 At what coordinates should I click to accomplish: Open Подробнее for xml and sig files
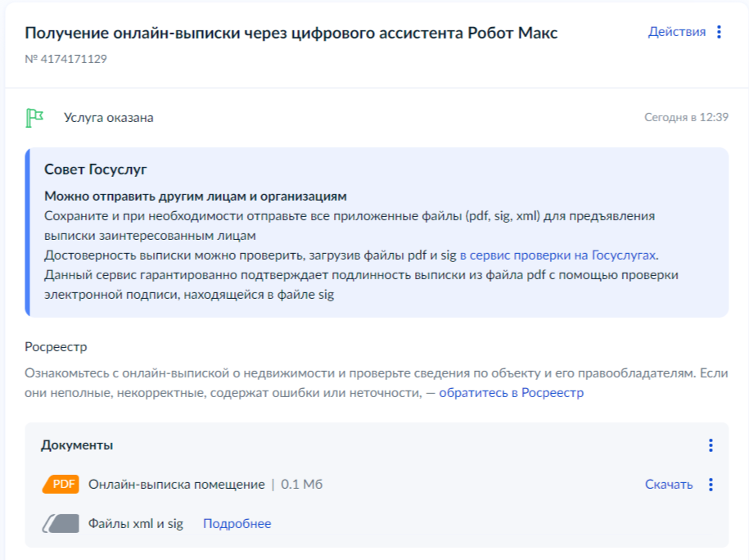(x=237, y=524)
